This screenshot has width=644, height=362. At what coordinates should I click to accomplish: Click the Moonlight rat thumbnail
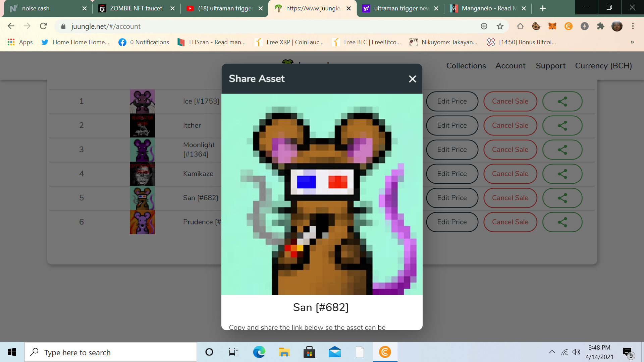[x=142, y=149]
